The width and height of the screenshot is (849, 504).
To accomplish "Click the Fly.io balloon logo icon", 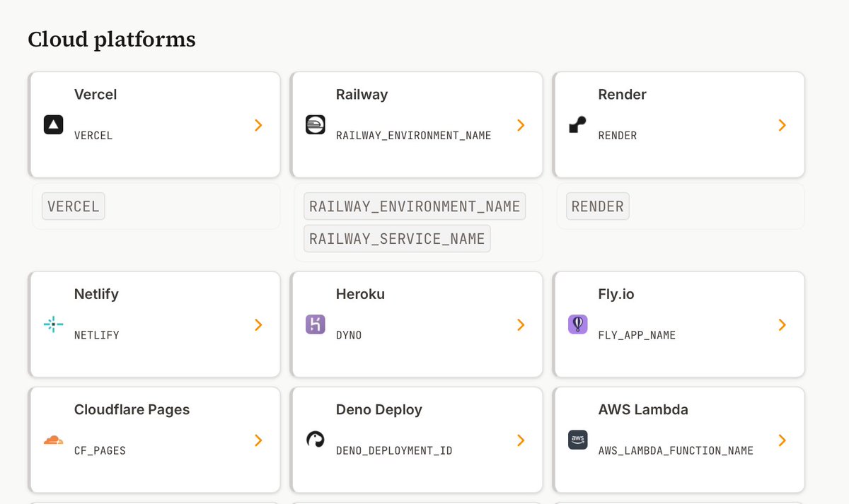I will click(x=577, y=324).
